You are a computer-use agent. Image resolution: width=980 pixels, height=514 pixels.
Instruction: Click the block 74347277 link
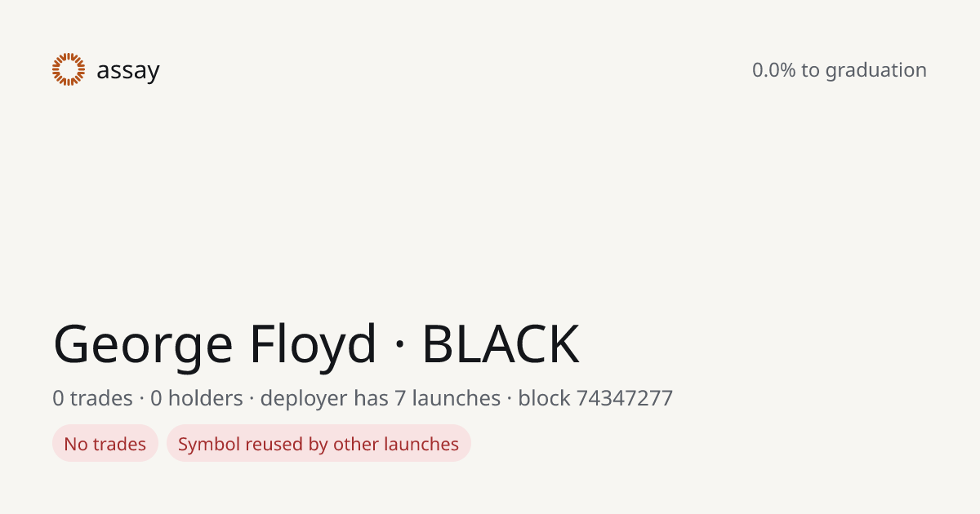[x=596, y=398]
